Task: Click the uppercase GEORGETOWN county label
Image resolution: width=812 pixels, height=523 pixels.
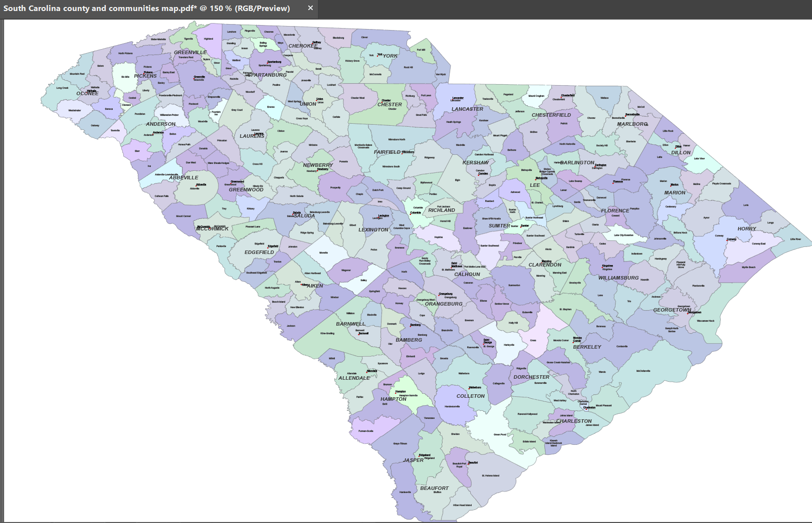Action: 672,310
